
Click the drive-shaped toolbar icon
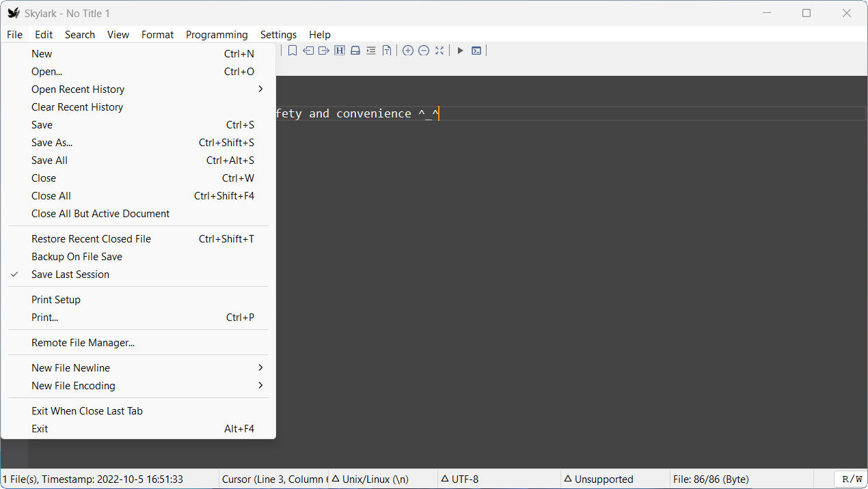point(355,51)
